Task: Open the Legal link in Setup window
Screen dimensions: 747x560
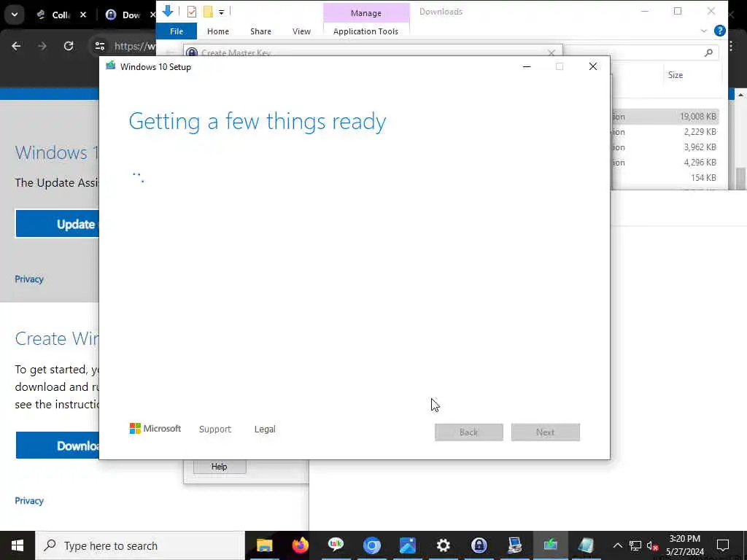Action: [265, 429]
